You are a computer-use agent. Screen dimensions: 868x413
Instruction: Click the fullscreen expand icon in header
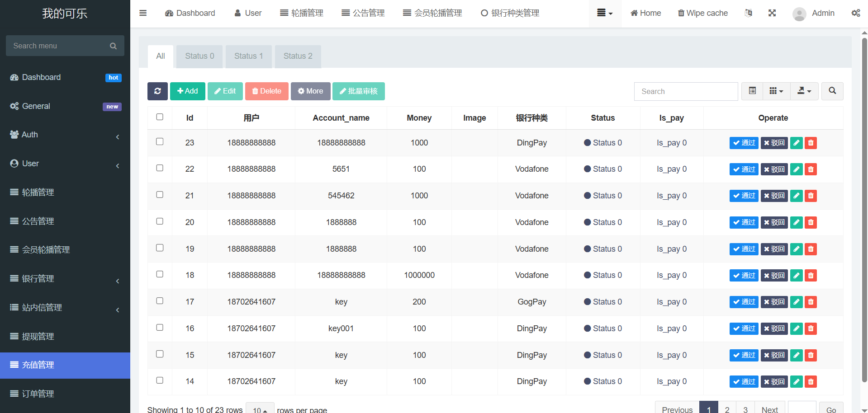[772, 13]
